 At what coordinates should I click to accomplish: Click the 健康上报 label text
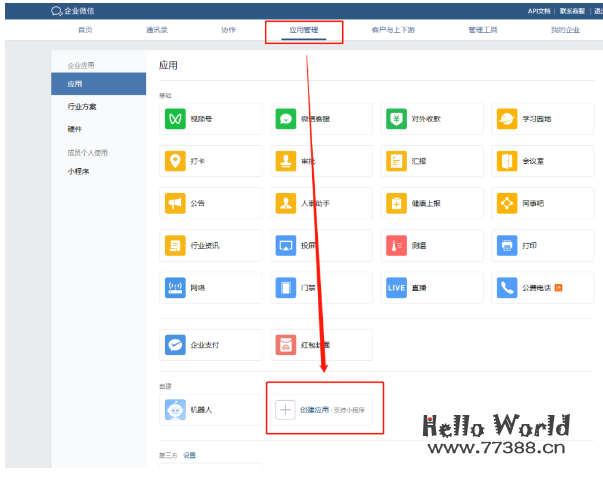coord(426,203)
